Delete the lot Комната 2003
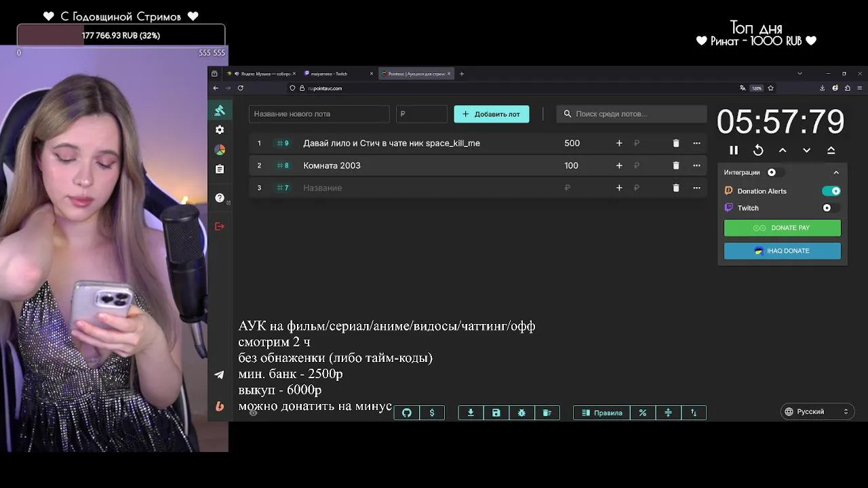 (x=676, y=165)
